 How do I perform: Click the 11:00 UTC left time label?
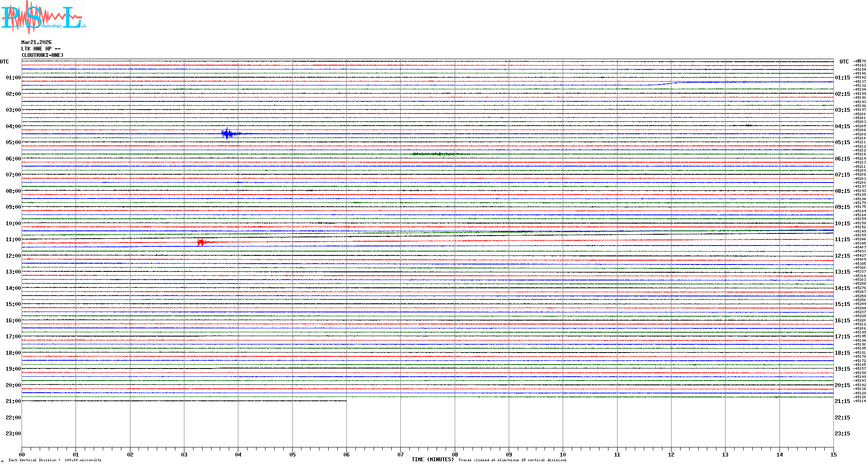coord(13,239)
